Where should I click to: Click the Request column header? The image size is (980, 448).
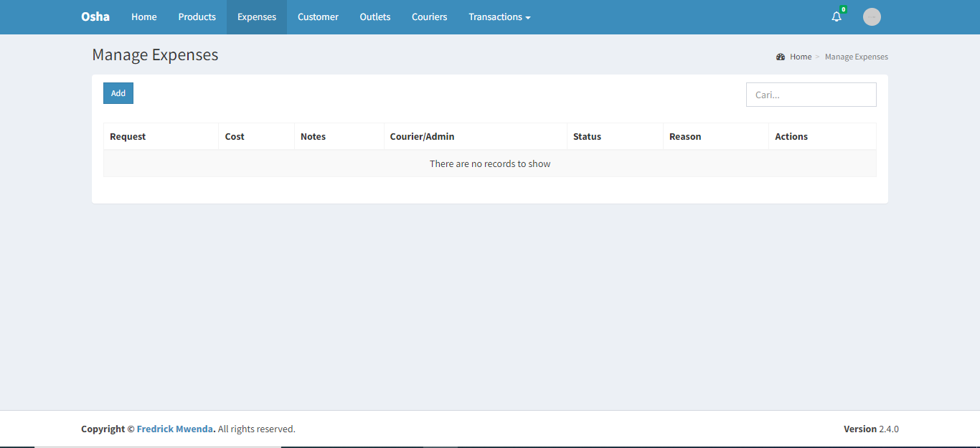(128, 136)
